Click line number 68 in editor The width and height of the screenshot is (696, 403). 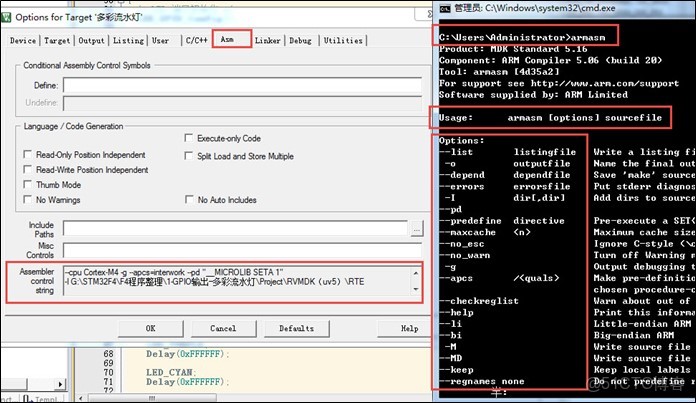click(x=108, y=354)
